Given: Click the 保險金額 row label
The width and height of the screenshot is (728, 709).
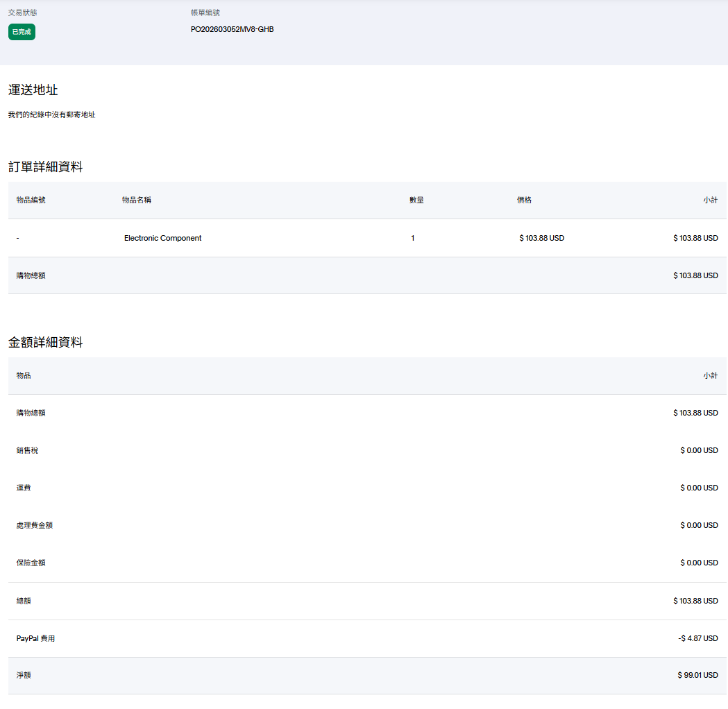Looking at the screenshot, I should point(31,563).
